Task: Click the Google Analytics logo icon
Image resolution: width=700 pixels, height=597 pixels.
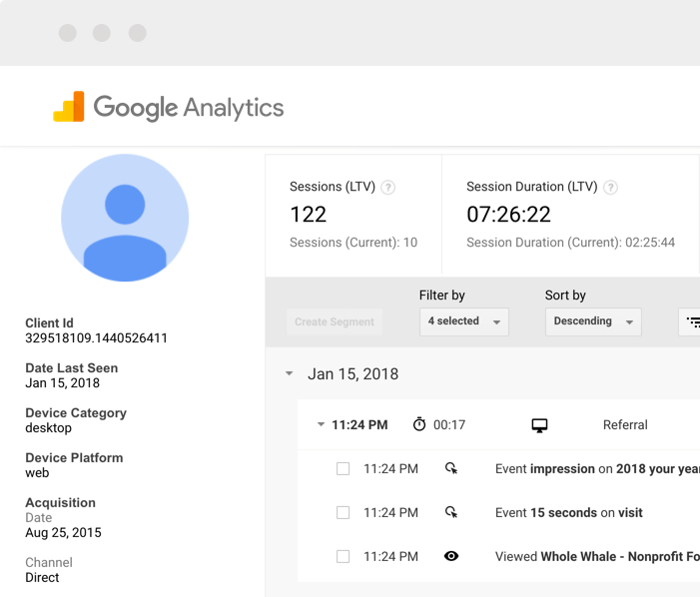Action: 69,107
